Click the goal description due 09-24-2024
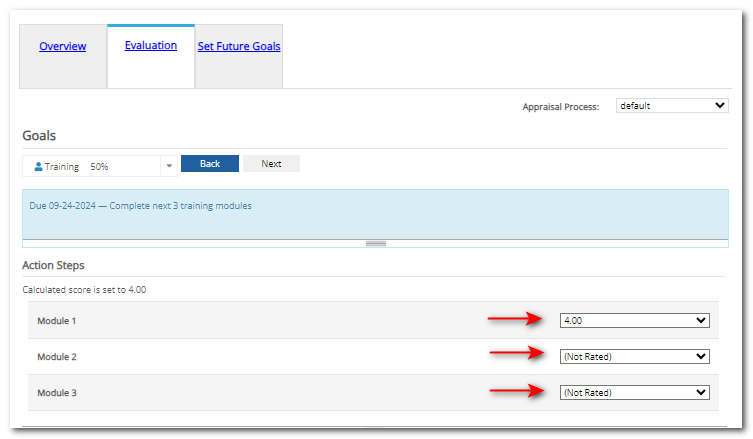Image resolution: width=753 pixels, height=439 pixels. click(x=141, y=206)
